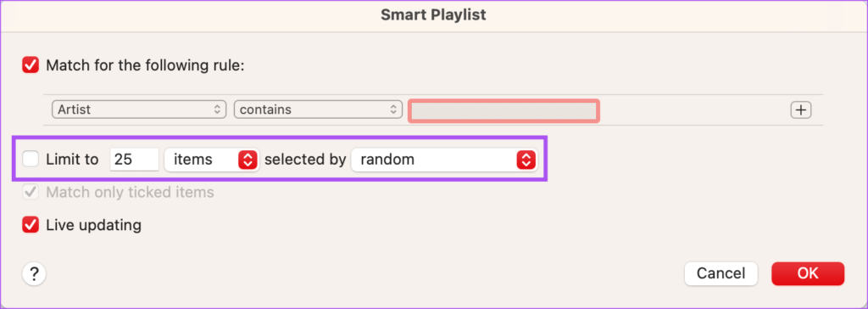
Task: Click the Limit to number field showing 25
Action: click(135, 160)
